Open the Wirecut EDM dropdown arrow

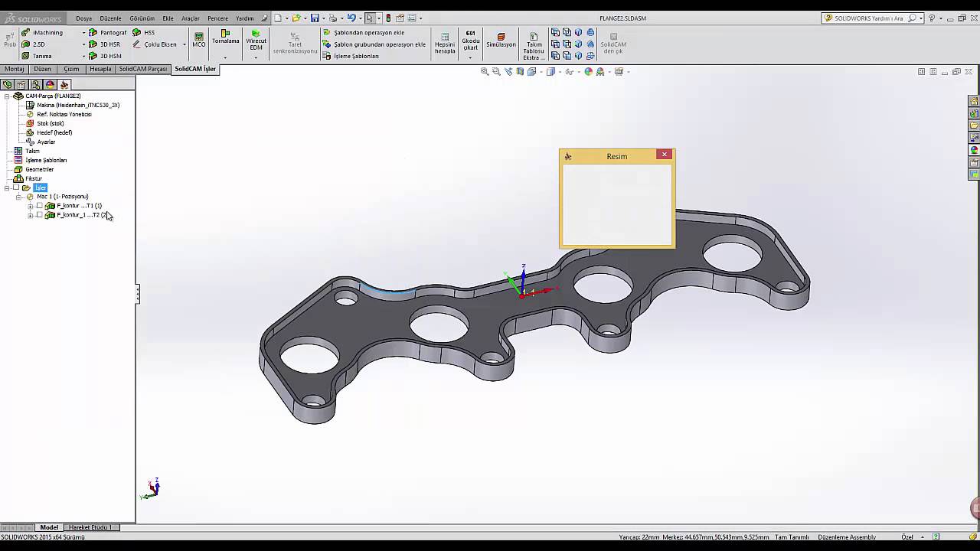pyautogui.click(x=256, y=57)
